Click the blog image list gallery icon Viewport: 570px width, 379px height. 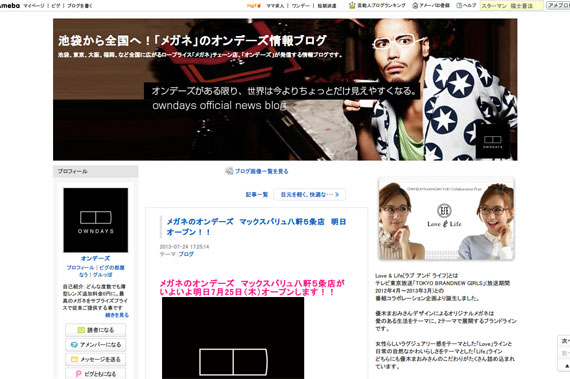pos(229,171)
